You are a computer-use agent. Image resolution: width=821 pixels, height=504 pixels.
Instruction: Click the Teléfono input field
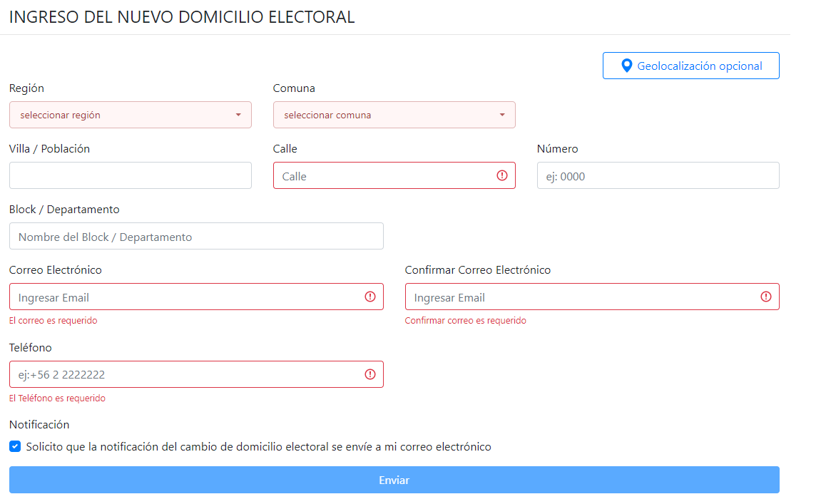185,374
